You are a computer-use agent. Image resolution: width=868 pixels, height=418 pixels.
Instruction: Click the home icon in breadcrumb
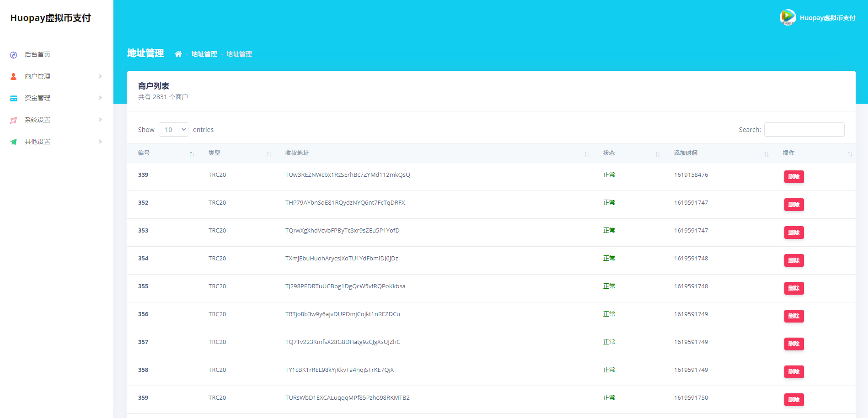pyautogui.click(x=179, y=53)
